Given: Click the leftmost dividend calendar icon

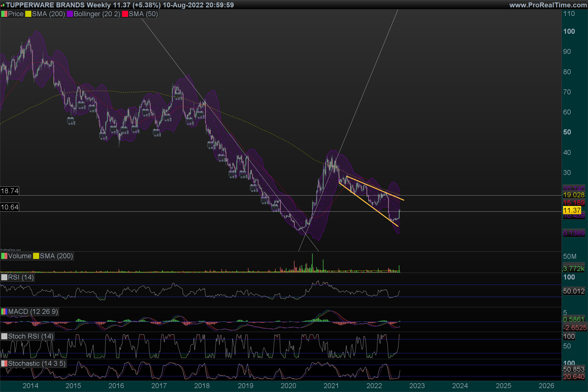Looking at the screenshot, I should coord(71,121).
